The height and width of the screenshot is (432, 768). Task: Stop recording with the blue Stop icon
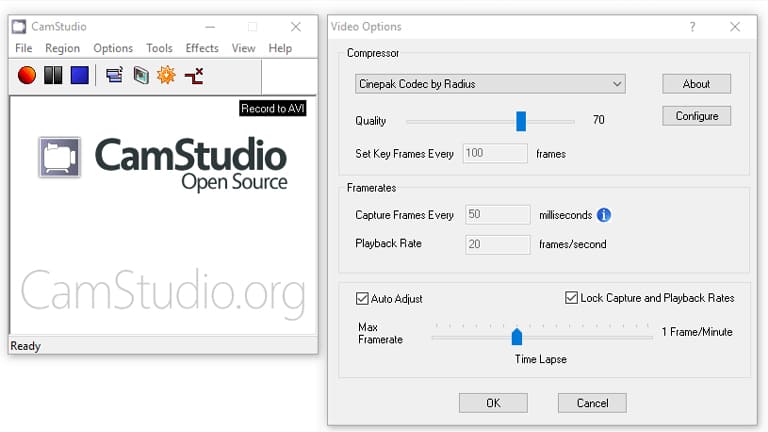click(79, 75)
